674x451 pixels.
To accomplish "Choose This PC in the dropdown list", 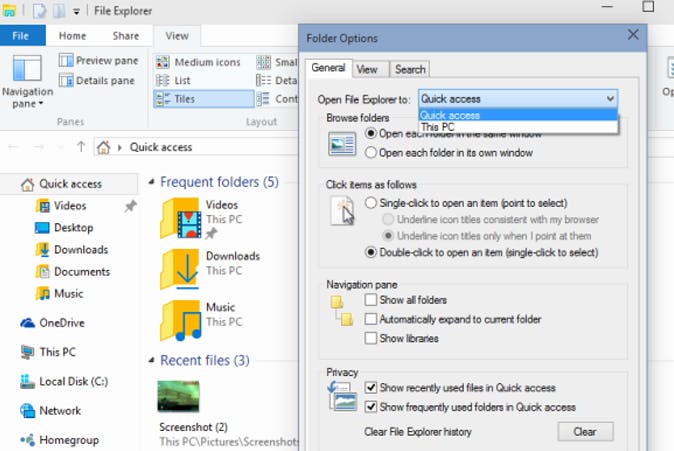I will click(518, 127).
